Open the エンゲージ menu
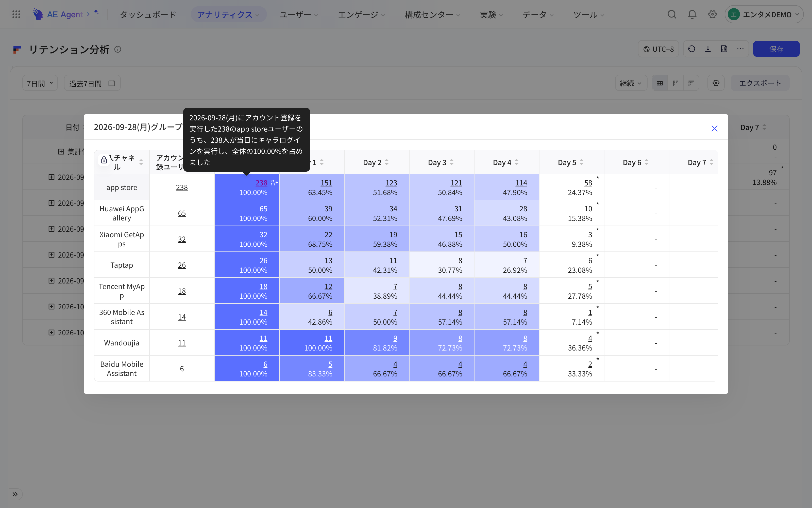The height and width of the screenshot is (508, 812). pyautogui.click(x=361, y=14)
